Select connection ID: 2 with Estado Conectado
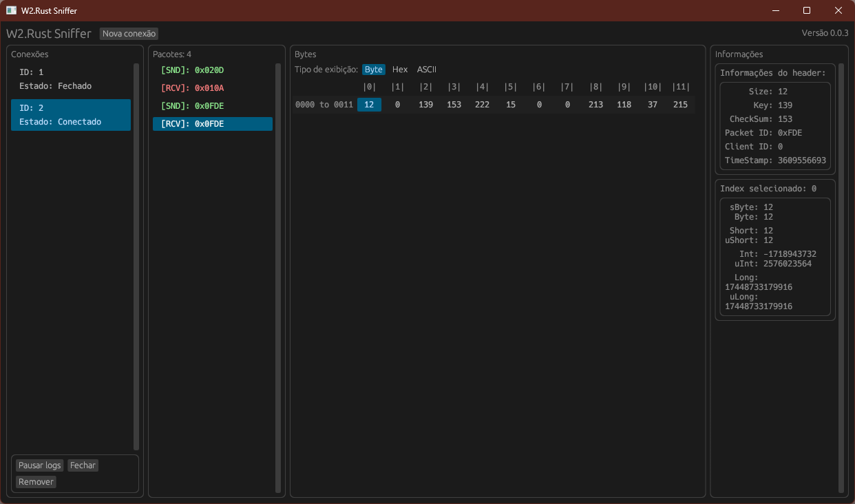Screen dimensions: 855x504 click(x=71, y=115)
